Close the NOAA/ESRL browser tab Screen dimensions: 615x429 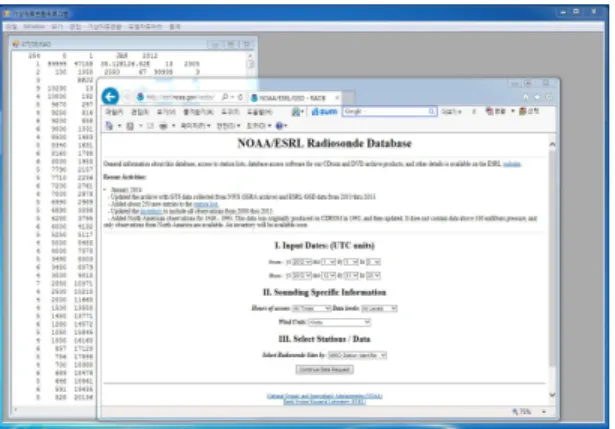pyautogui.click(x=337, y=98)
